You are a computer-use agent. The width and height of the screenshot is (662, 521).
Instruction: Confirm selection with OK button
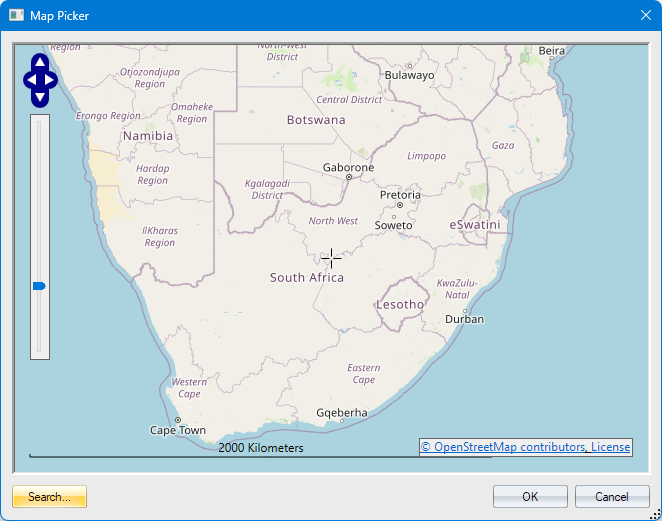530,497
